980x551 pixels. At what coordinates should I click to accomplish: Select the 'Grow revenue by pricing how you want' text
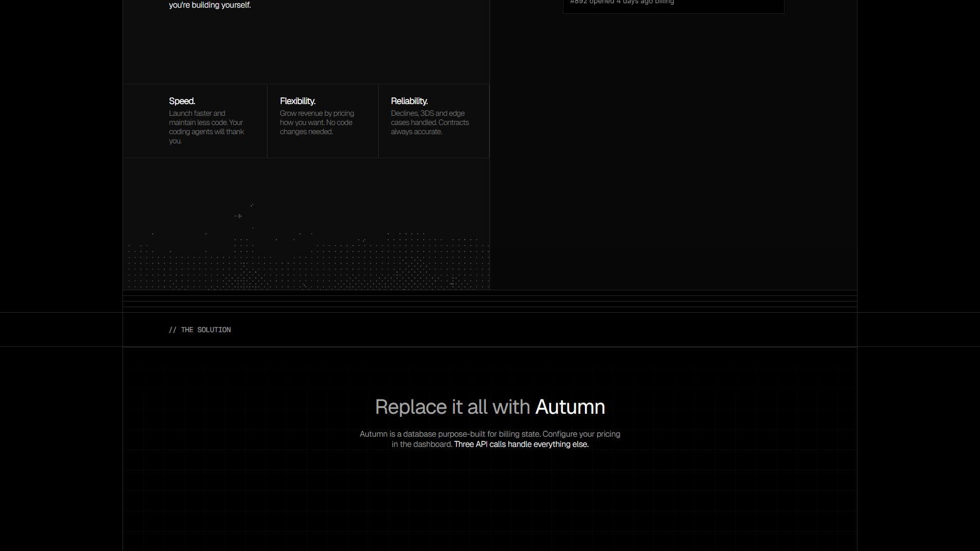[317, 122]
